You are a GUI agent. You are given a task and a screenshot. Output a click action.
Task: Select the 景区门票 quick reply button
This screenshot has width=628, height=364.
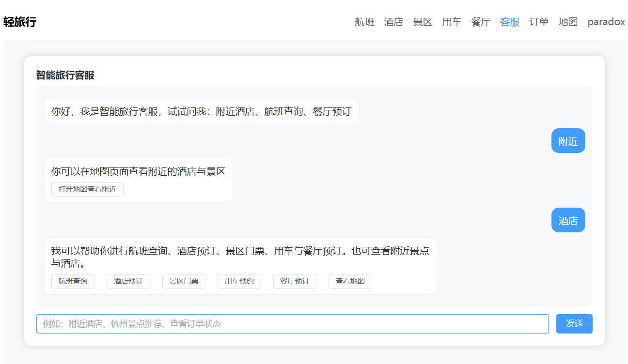coord(184,281)
